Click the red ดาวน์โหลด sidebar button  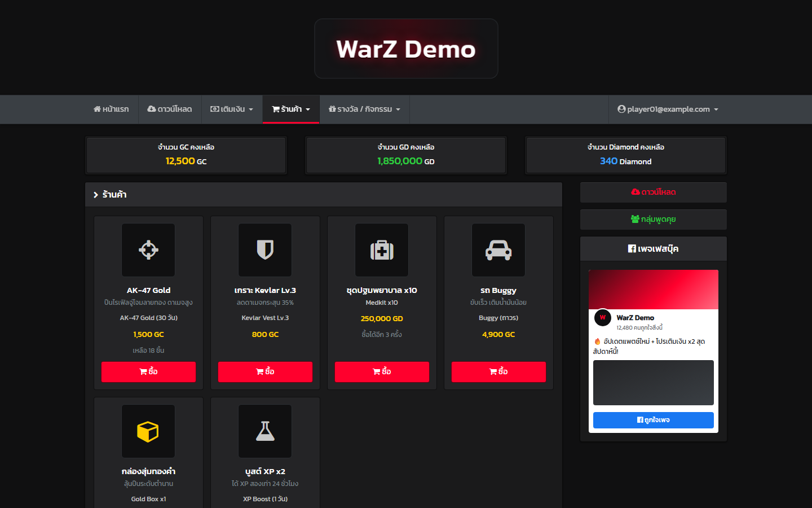pos(654,192)
